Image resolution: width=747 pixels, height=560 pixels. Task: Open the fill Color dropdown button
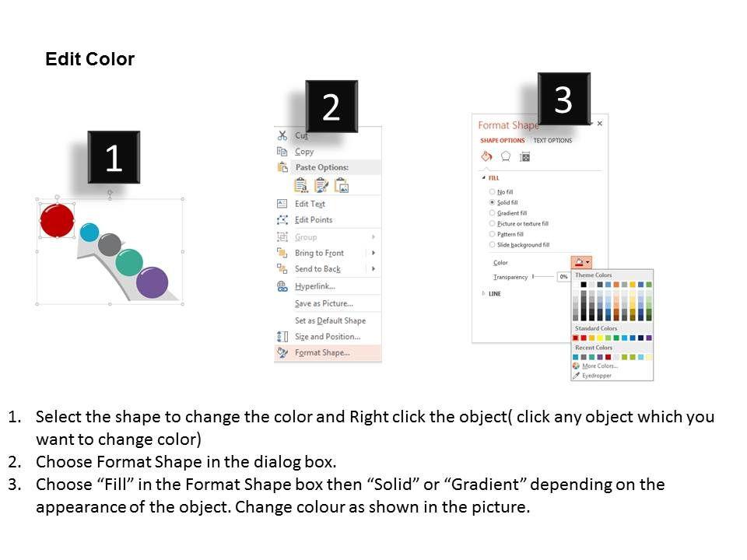click(581, 263)
